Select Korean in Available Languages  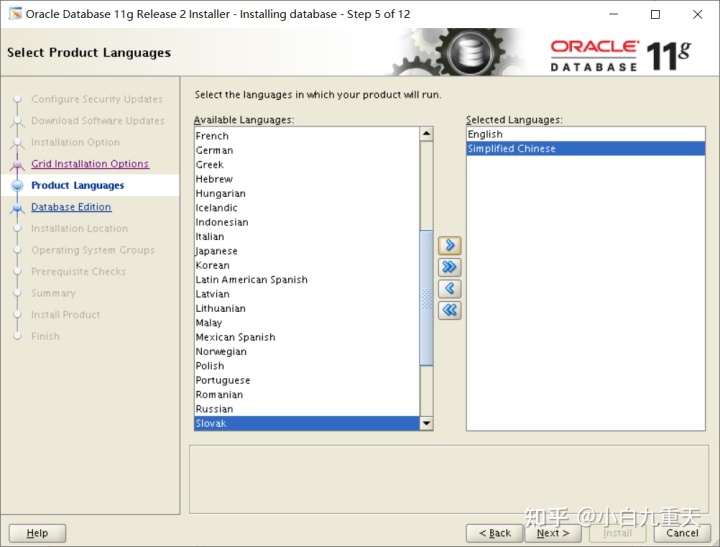[x=307, y=265]
